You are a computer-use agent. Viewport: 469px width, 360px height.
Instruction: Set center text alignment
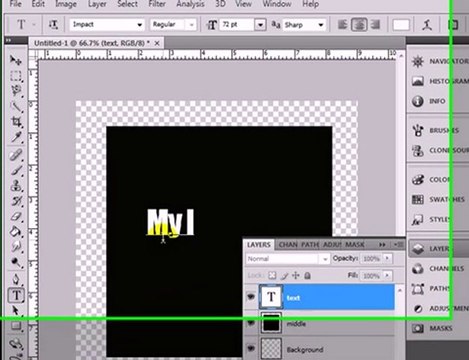tap(359, 25)
